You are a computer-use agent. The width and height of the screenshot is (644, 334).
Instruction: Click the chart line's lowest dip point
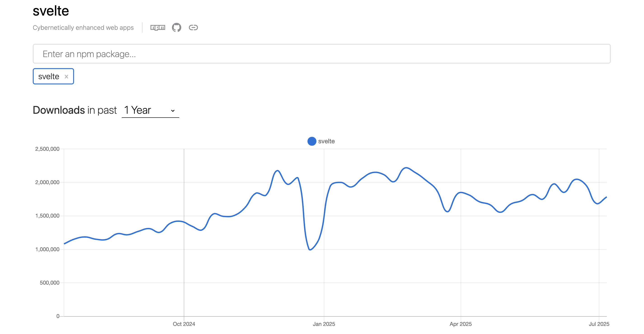pyautogui.click(x=310, y=250)
